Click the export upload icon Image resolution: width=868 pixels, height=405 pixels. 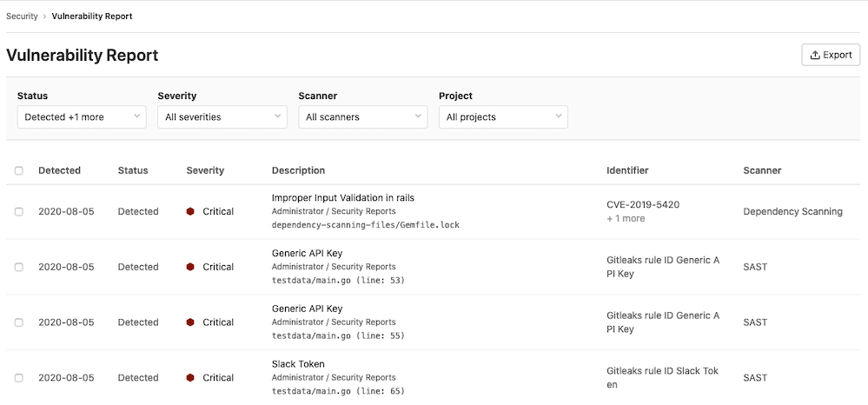[x=815, y=55]
